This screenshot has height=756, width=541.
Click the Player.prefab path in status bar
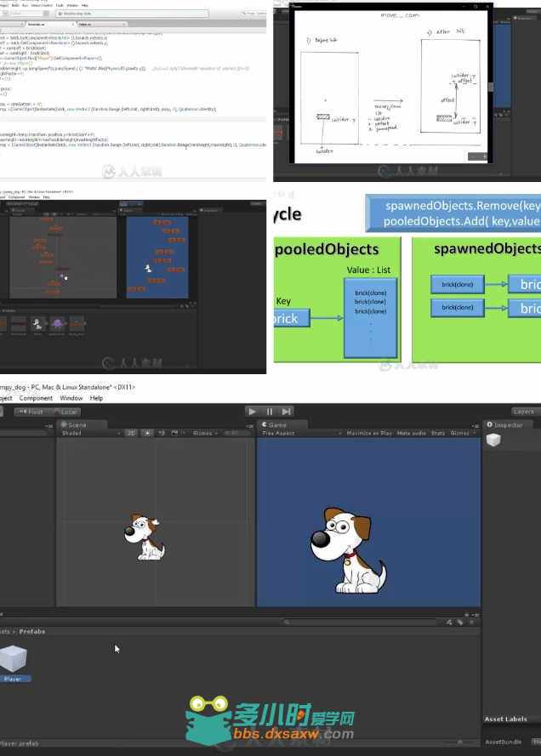[x=20, y=743]
